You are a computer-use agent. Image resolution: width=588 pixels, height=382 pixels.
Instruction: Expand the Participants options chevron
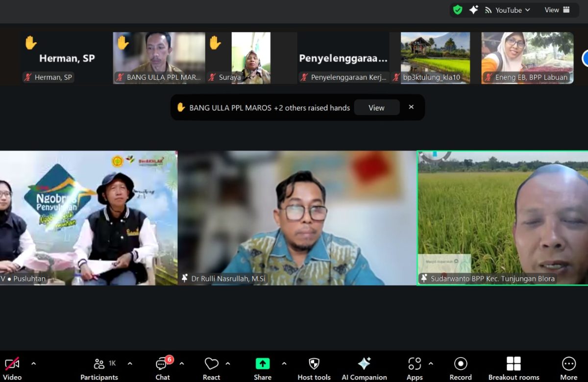[130, 363]
